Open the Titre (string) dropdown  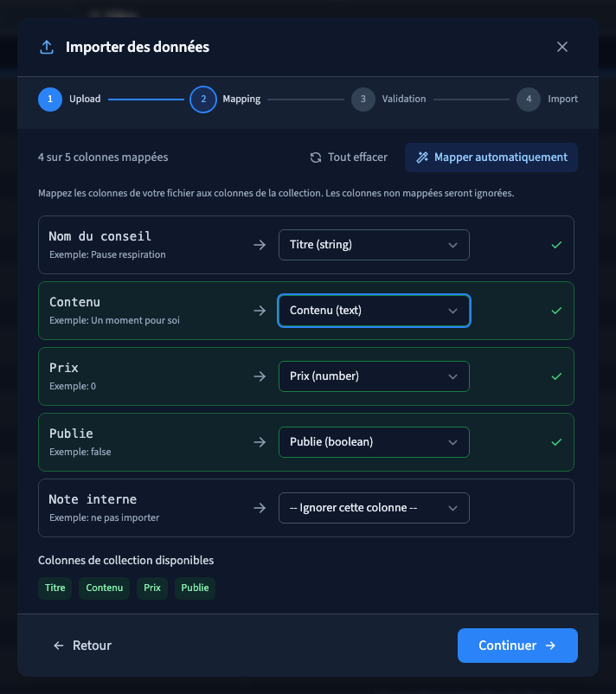point(374,245)
